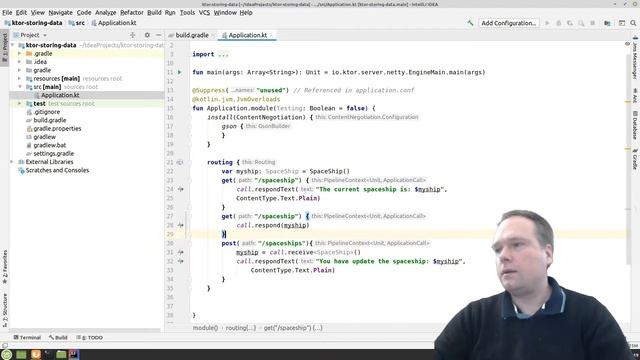Collapse the ktor-storing-data root node
The image size is (640, 360).
tap(13, 45)
